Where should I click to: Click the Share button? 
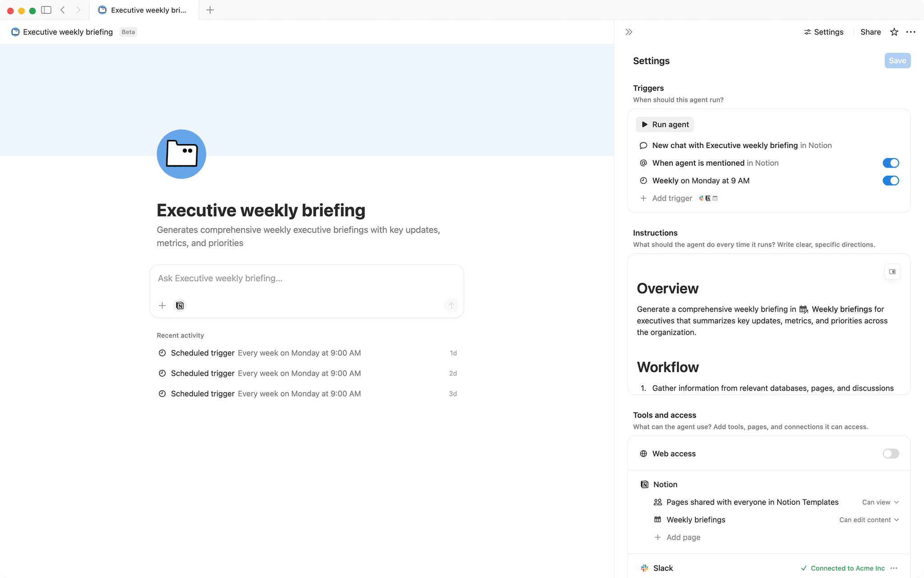pos(869,32)
